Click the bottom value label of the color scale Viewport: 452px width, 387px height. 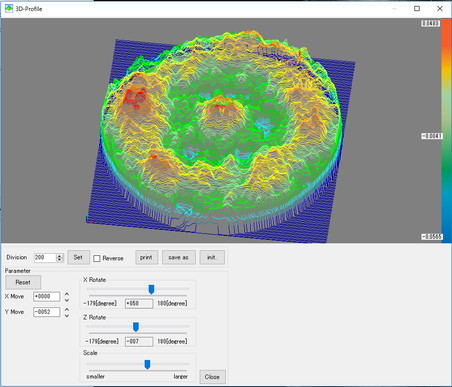pos(431,237)
